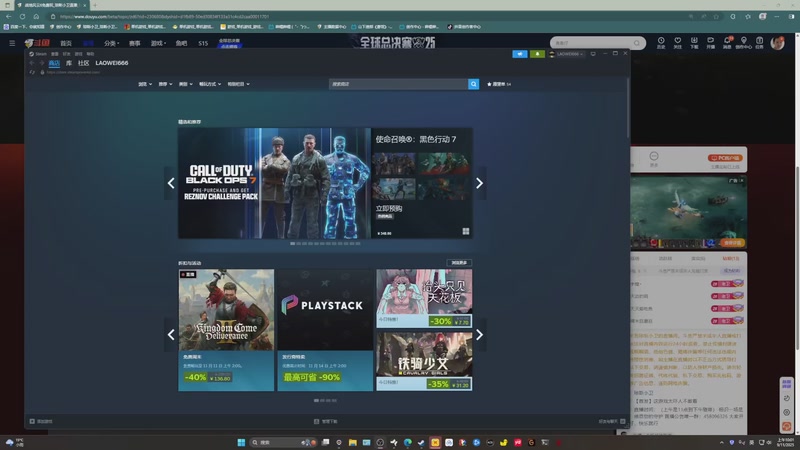This screenshot has height=450, width=800.
Task: Open Steam 库 library tab
Action: (69, 63)
